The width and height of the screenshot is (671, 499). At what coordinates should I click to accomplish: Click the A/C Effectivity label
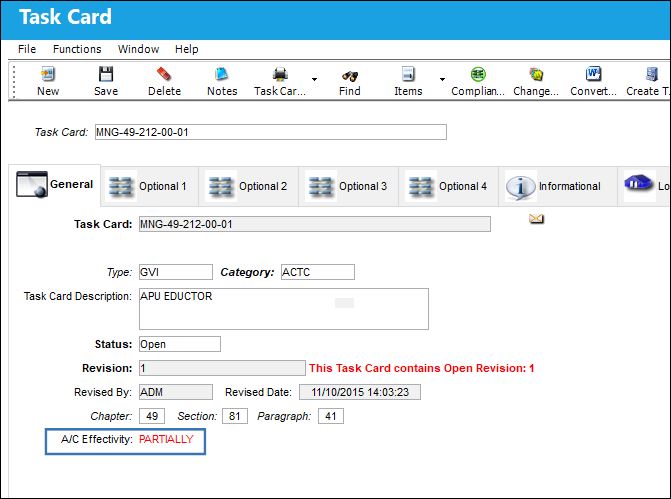(96, 440)
